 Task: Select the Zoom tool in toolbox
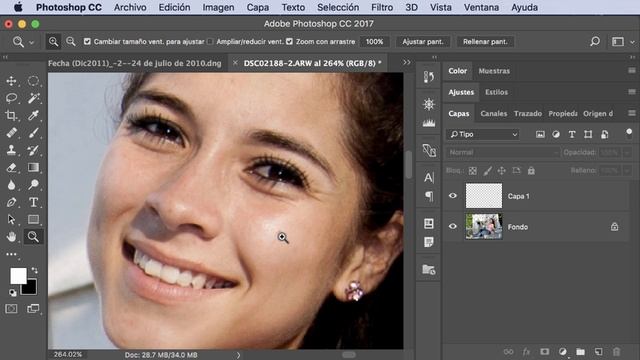(x=33, y=237)
